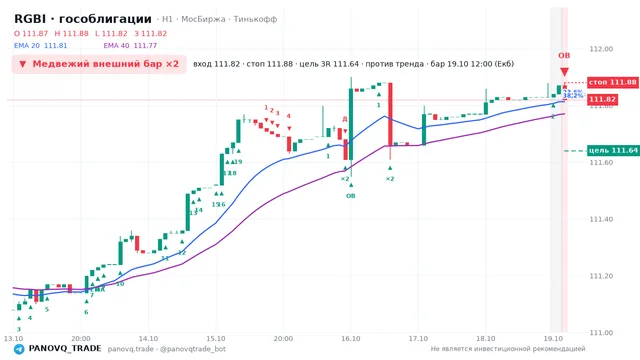Screen dimensions: 640x360
Task: Click the 13.10 date axis label
Action: coord(13,339)
